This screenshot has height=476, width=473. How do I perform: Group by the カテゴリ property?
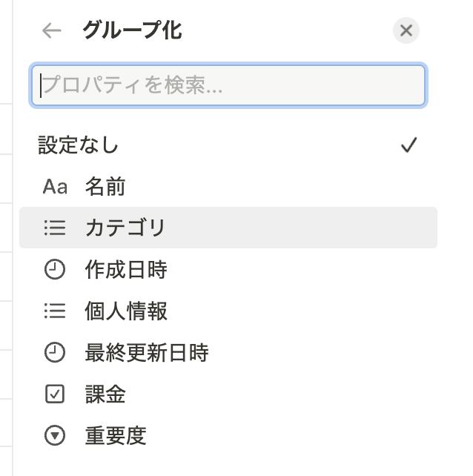228,228
